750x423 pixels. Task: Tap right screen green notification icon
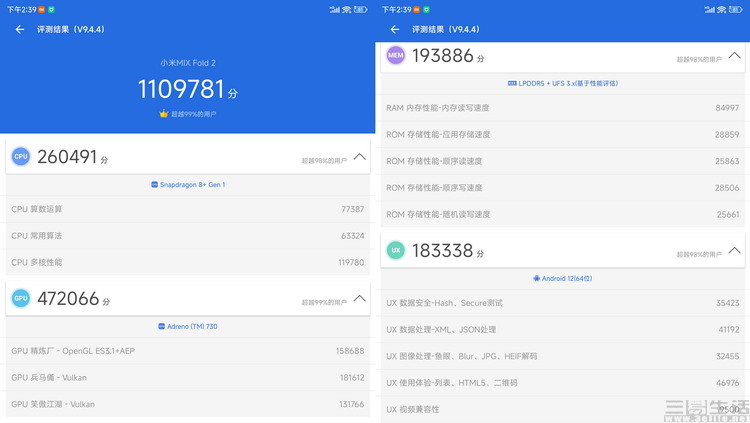pos(426,10)
